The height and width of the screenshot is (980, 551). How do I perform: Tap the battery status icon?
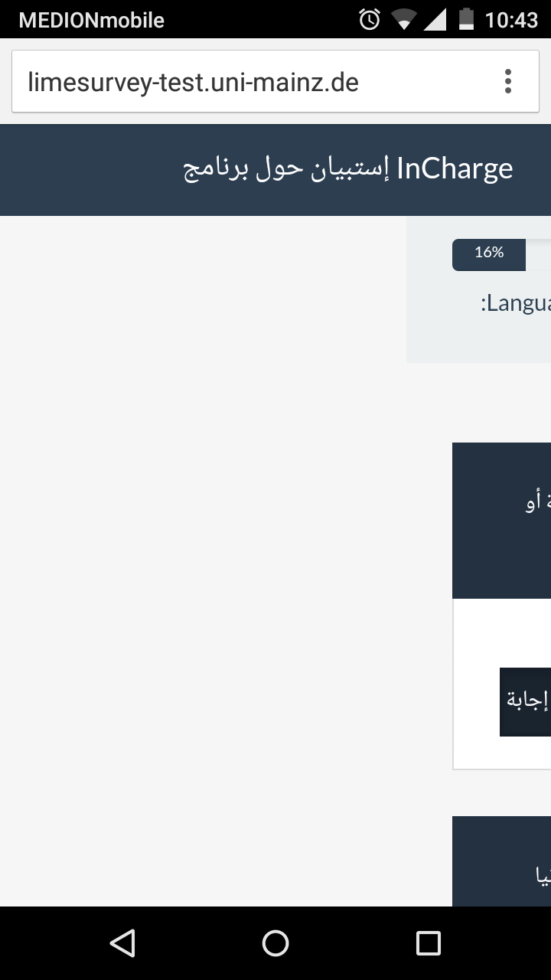pyautogui.click(x=466, y=20)
